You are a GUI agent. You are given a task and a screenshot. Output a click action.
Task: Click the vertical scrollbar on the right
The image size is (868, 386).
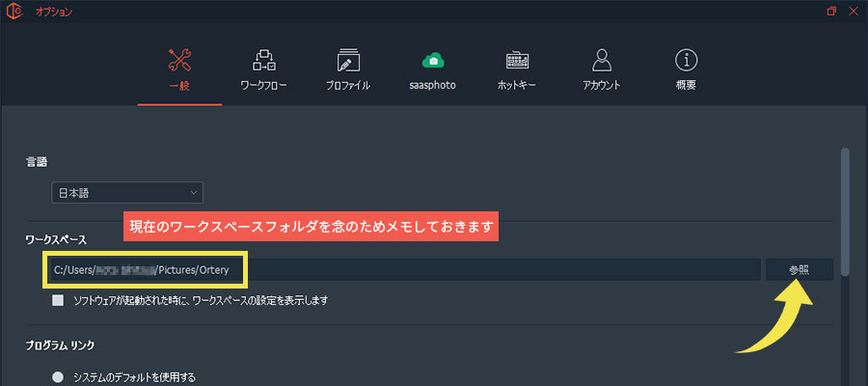[x=846, y=212]
